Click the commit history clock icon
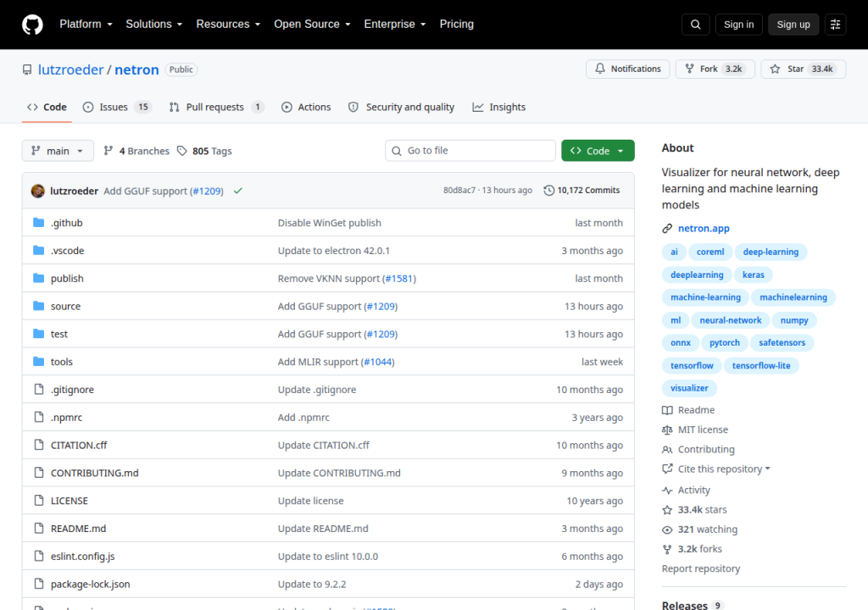868x610 pixels. click(548, 191)
